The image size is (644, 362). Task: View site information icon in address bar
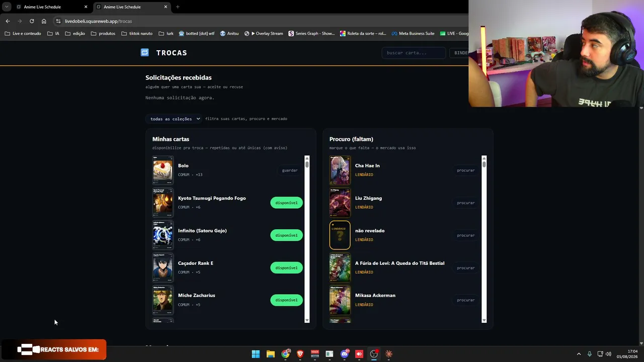[x=58, y=21]
